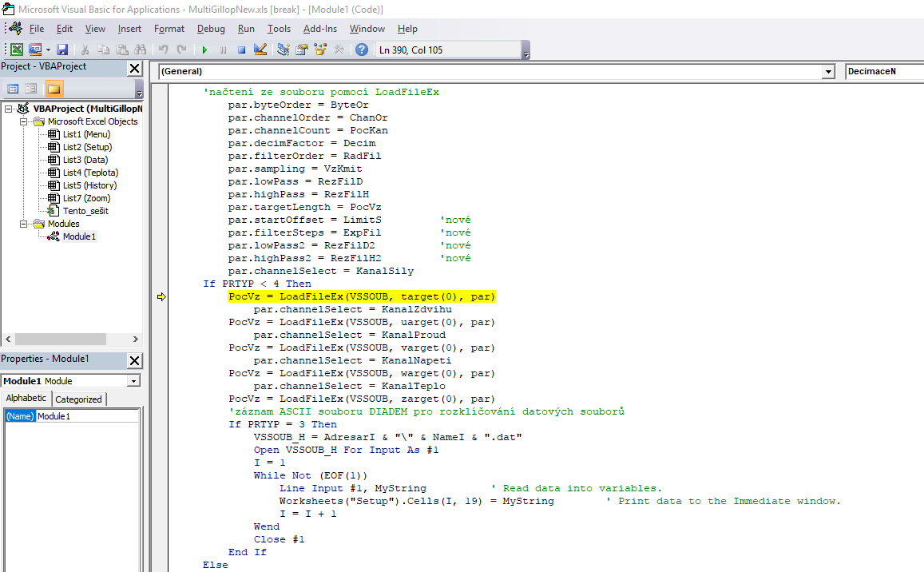Click the View Microsoft Excel icon

(x=16, y=50)
